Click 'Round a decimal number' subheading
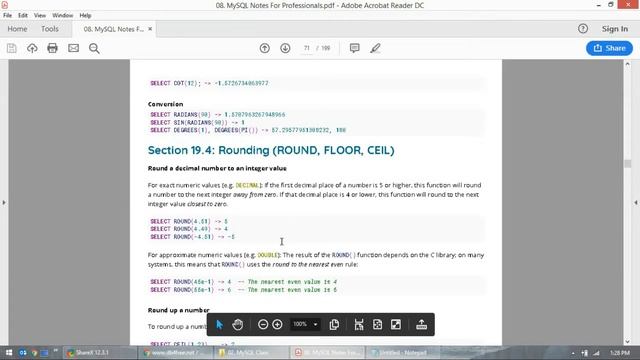Image resolution: width=640 pixels, height=360 pixels. (217, 168)
